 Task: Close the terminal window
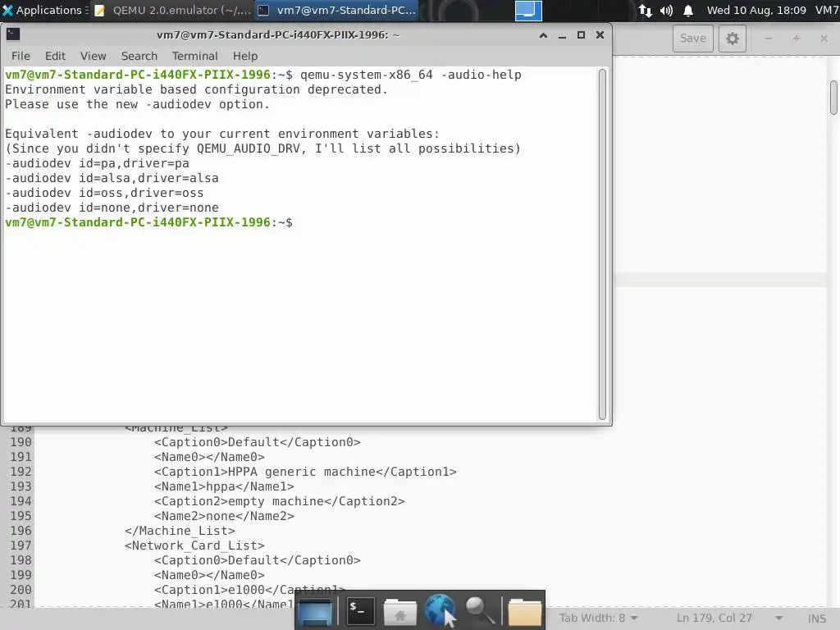(600, 35)
